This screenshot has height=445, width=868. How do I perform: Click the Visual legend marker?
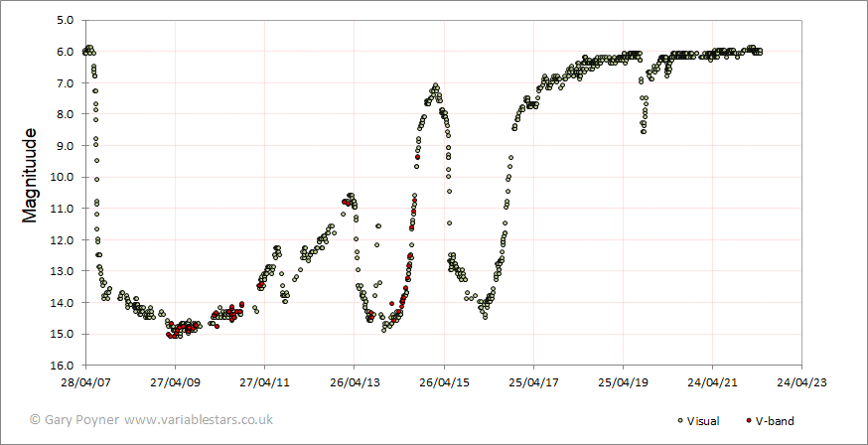(679, 421)
